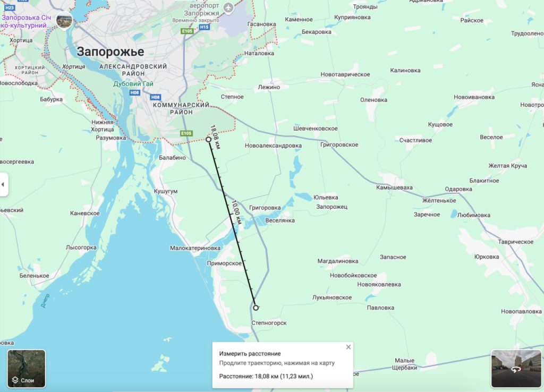Click the H23 road shield

tap(10, 7)
